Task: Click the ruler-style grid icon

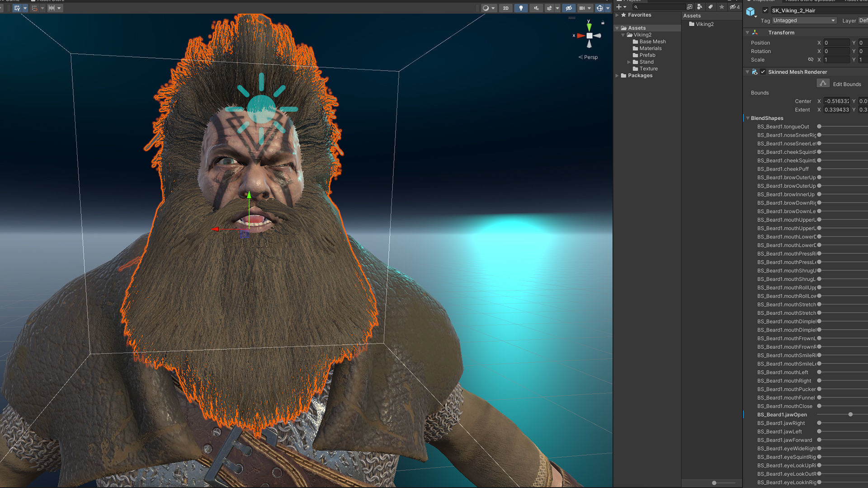Action: point(52,8)
